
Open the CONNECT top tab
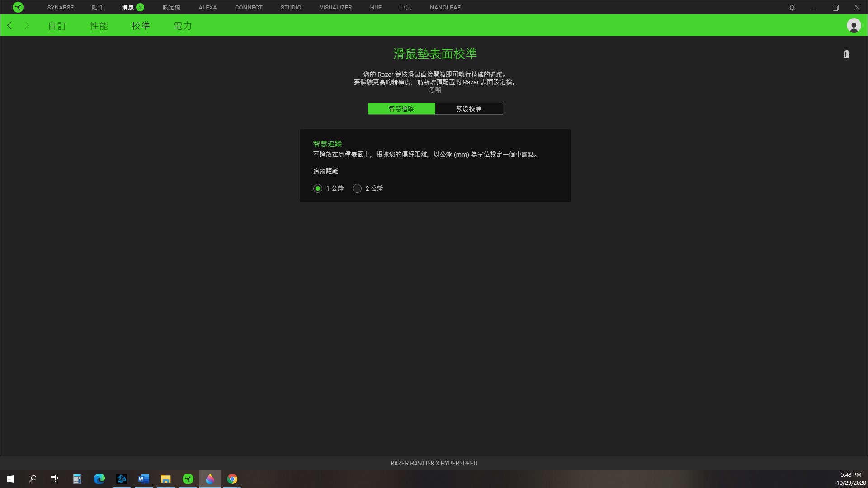pos(249,8)
